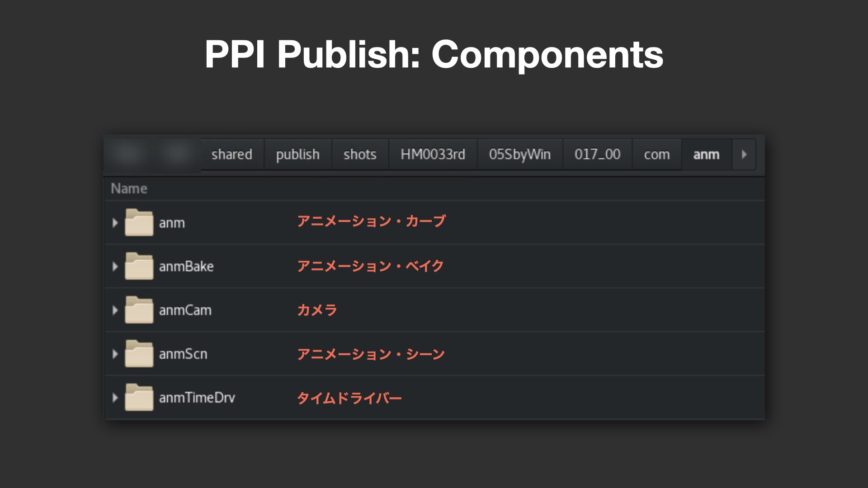The width and height of the screenshot is (868, 488).
Task: Navigate to the shots breadcrumb
Action: [360, 155]
